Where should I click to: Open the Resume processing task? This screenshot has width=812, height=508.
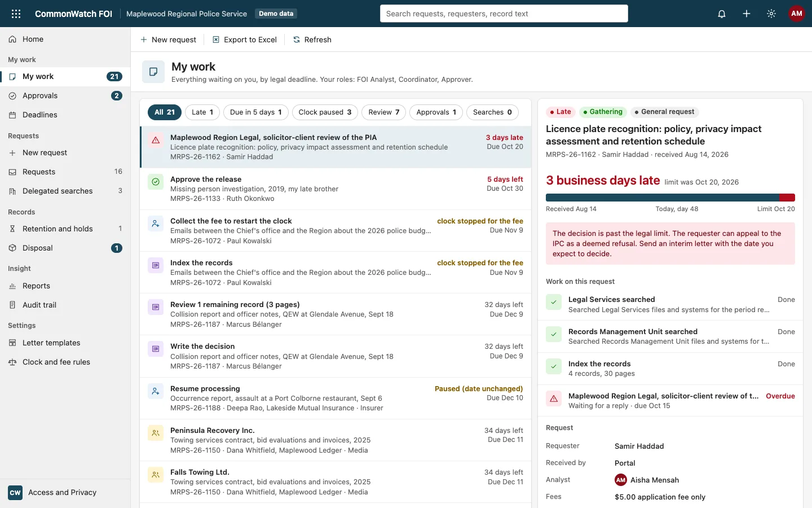[336, 398]
